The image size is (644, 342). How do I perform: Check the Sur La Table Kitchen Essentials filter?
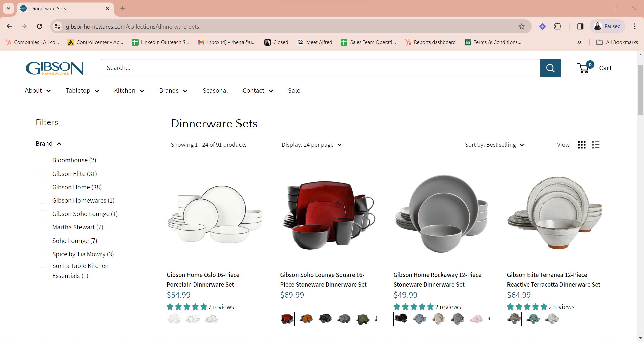(43, 271)
